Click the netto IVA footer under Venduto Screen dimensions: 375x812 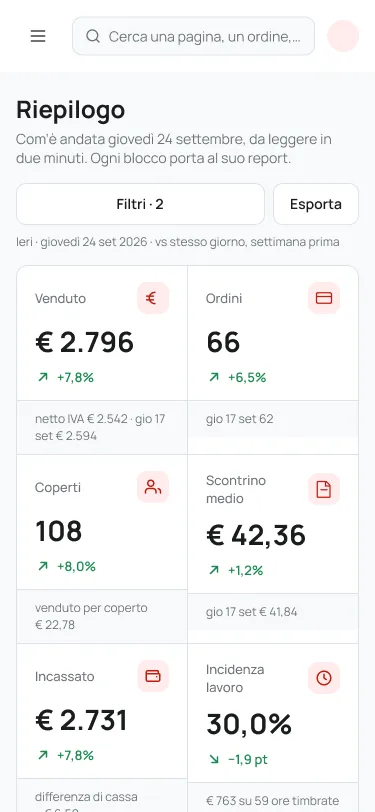[x=102, y=427]
